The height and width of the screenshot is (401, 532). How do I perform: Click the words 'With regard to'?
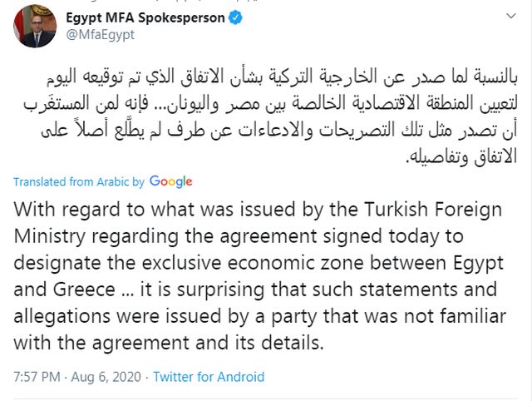coord(71,209)
